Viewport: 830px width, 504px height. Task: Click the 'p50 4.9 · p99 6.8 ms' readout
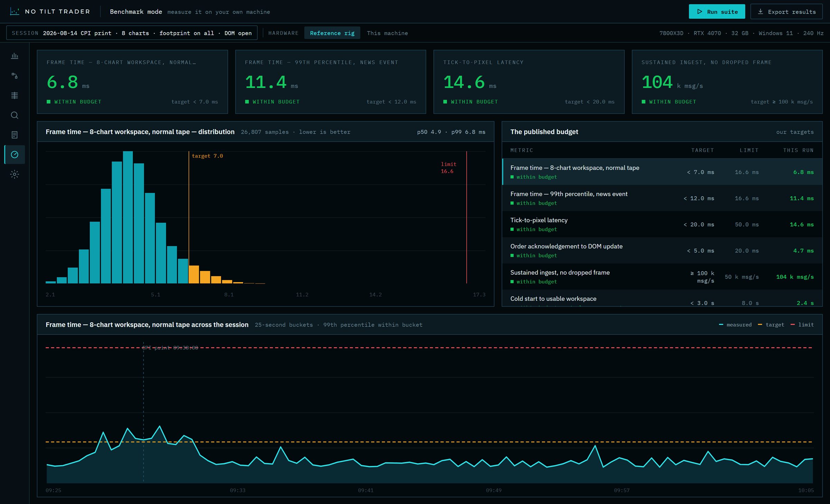(451, 132)
